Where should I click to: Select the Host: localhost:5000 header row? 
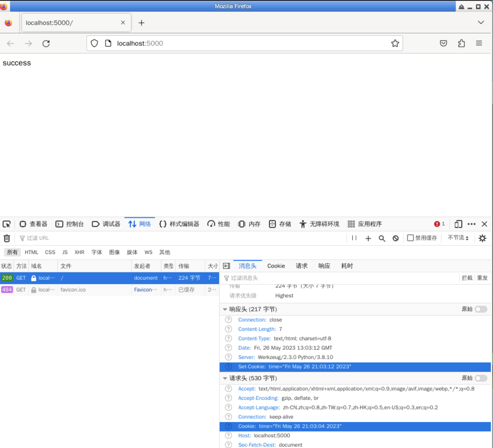pos(355,436)
